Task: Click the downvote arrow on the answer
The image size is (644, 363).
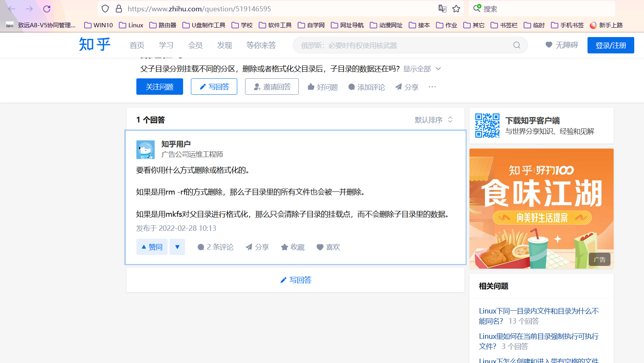Action: click(177, 246)
